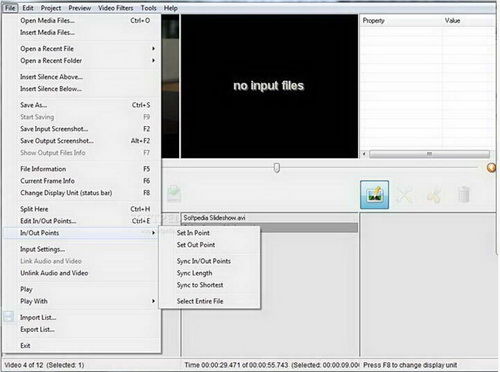
Task: Open the Tools menu
Action: pos(148,8)
